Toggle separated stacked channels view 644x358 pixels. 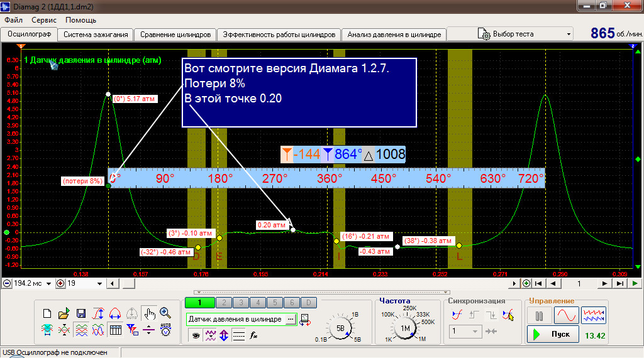click(81, 330)
